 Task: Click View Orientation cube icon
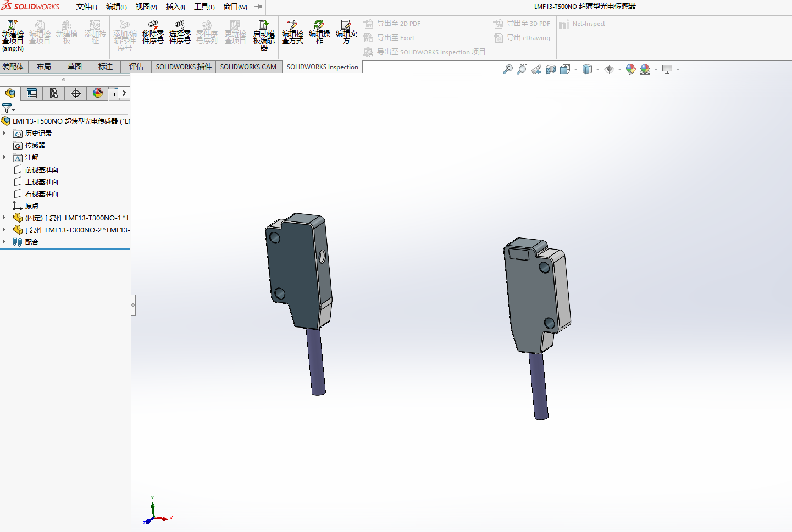tap(565, 69)
